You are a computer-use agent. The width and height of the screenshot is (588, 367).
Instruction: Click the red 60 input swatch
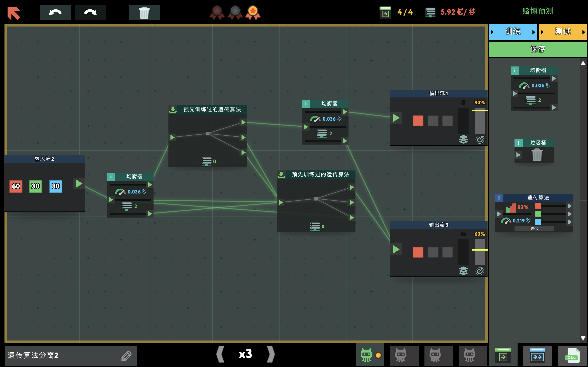pos(16,186)
